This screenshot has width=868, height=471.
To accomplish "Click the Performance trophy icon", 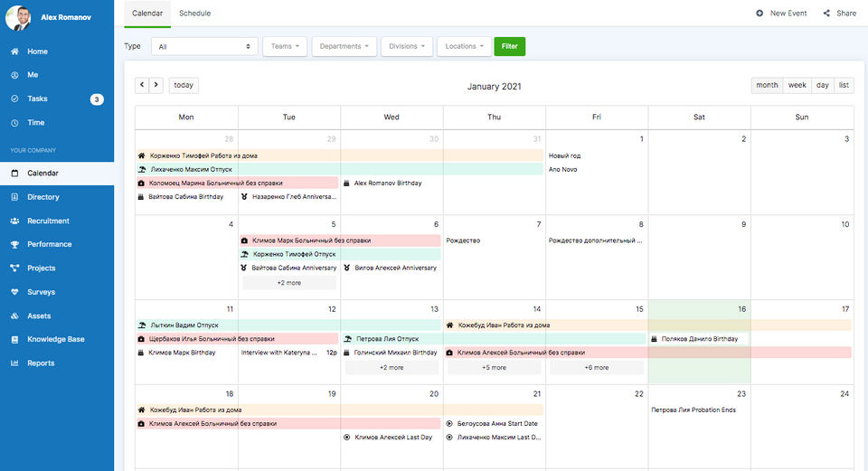I will tap(14, 244).
